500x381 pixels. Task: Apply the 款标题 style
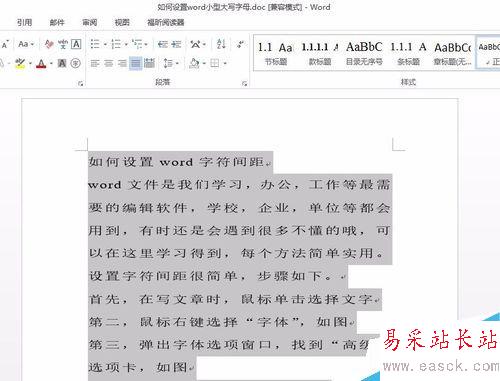coord(320,53)
